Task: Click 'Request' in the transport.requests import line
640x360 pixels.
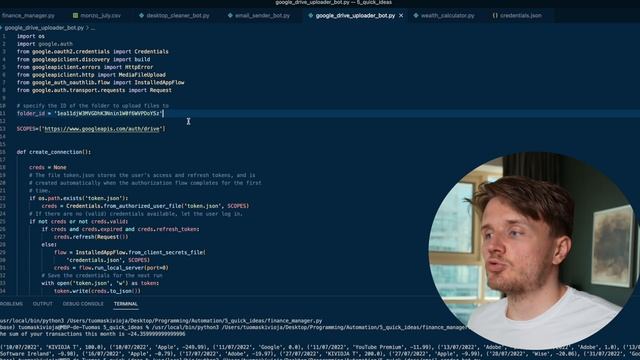Action: (160, 90)
